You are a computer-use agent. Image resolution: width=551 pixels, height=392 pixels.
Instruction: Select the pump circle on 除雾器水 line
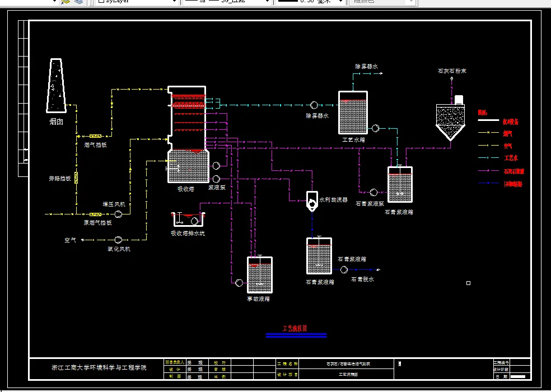click(314, 105)
